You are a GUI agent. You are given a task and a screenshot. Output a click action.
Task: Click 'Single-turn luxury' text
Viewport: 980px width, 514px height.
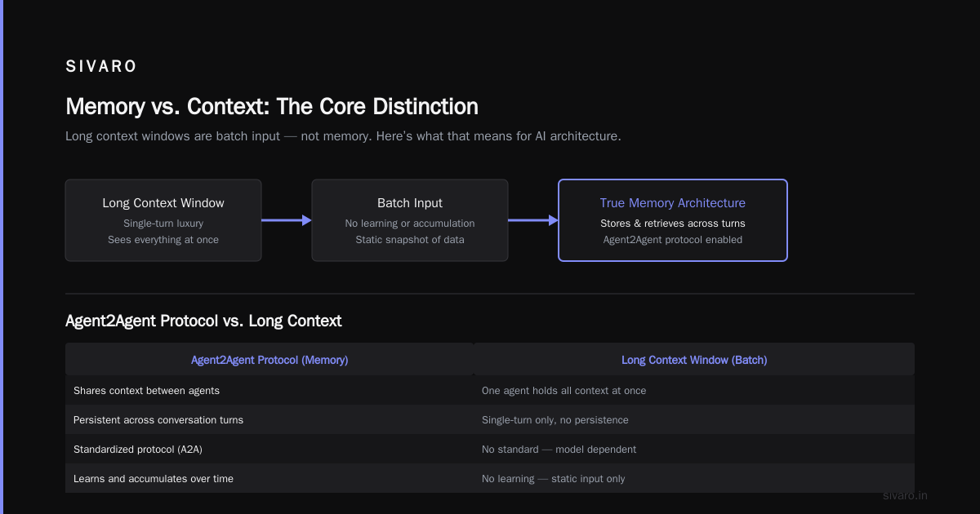click(x=163, y=223)
